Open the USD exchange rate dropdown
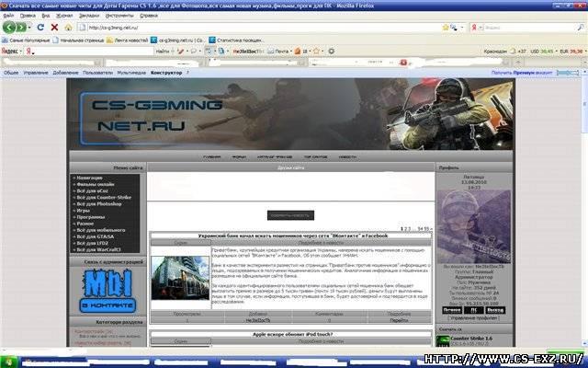 544,52
